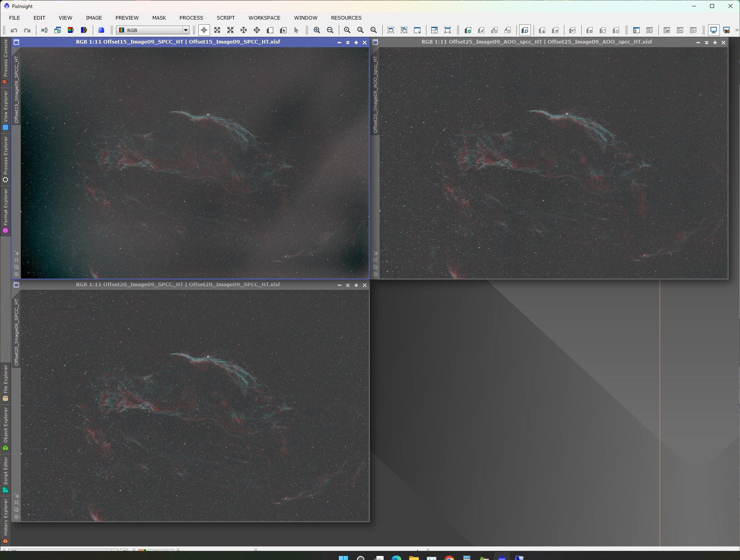Click Offset25 window title bar
Screen dimensions: 740x560
pos(537,42)
